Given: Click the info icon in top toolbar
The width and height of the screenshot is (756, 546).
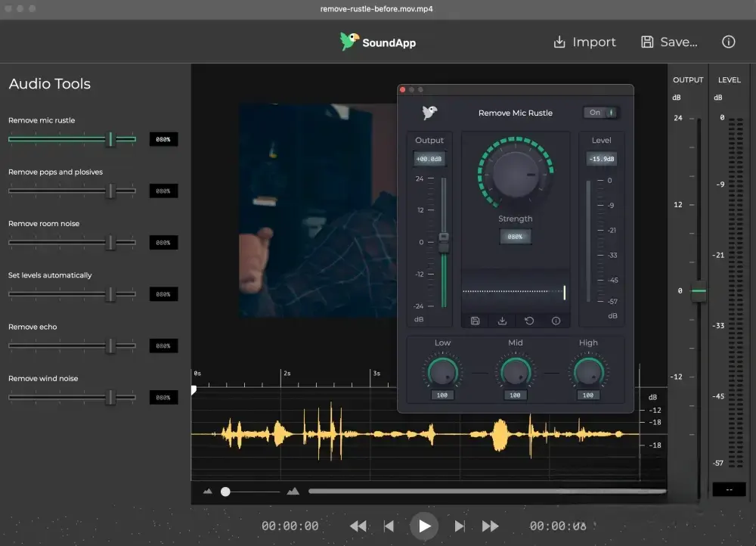Looking at the screenshot, I should 728,42.
